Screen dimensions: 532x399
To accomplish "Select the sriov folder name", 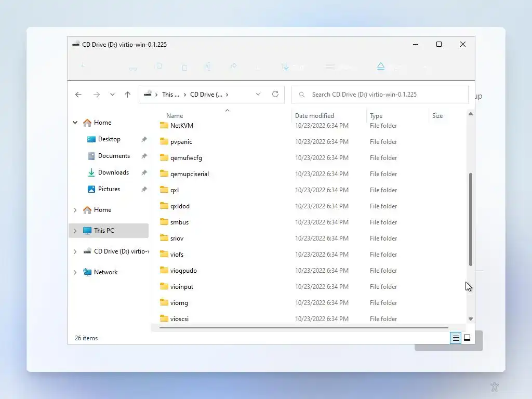I will click(x=177, y=238).
